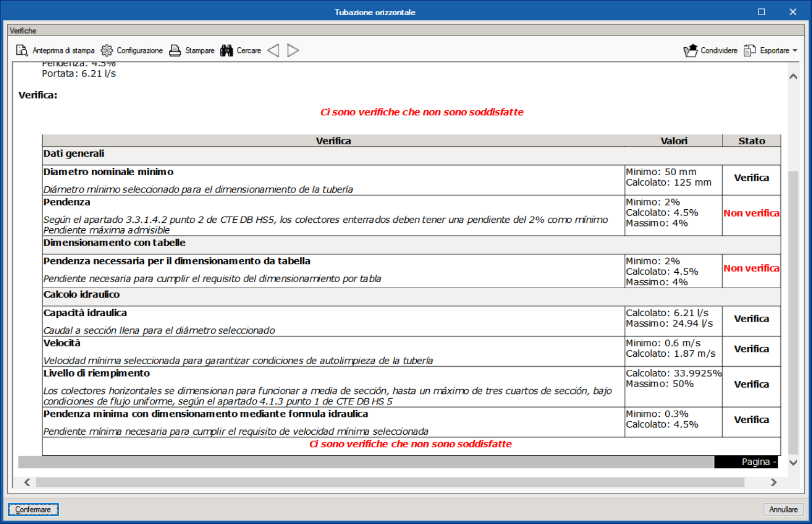Click 'Non verifica' in Pendenza necessaria row
Image resolution: width=812 pixels, height=524 pixels.
pos(751,268)
